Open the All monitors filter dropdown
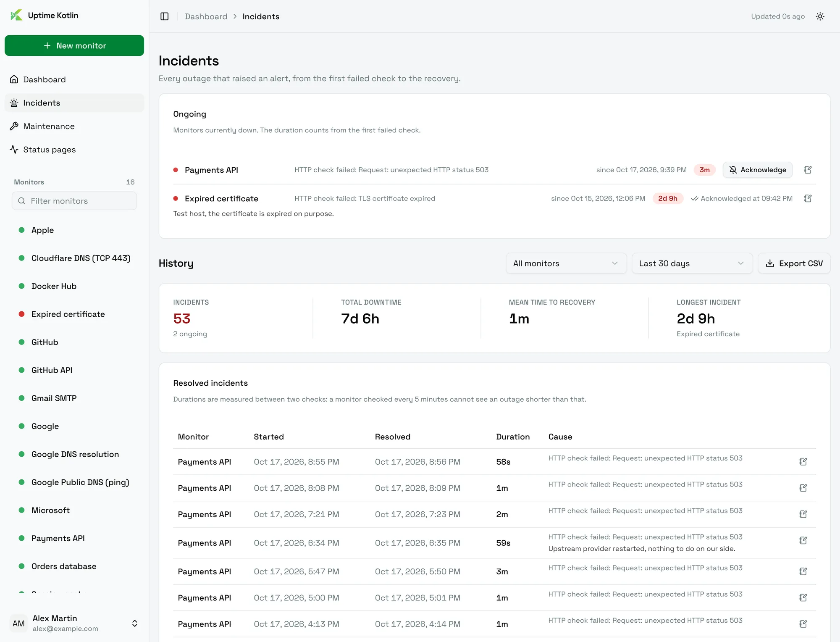This screenshot has height=642, width=840. coord(566,263)
